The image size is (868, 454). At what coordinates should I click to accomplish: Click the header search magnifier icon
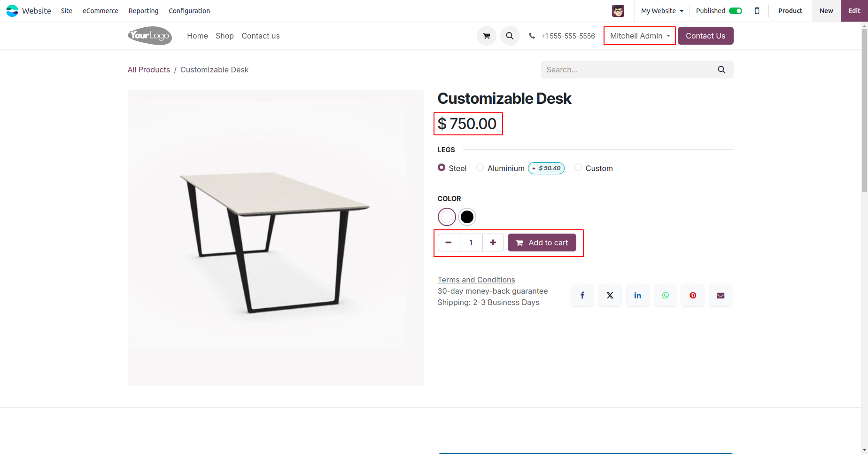(x=510, y=36)
